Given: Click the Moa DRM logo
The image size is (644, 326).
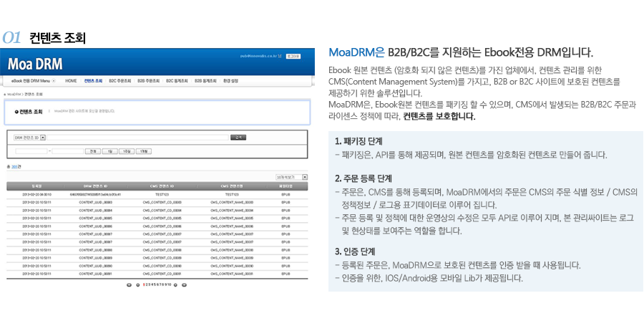Looking at the screenshot, I should [35, 64].
